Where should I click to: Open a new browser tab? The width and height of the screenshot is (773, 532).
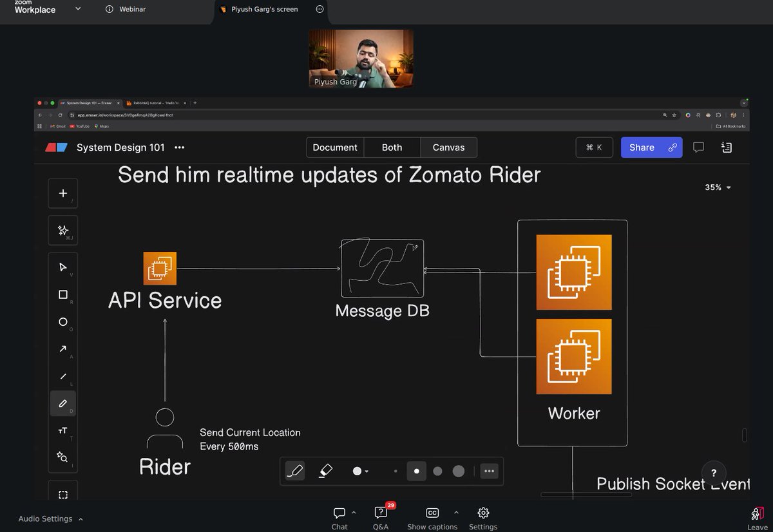(x=195, y=102)
